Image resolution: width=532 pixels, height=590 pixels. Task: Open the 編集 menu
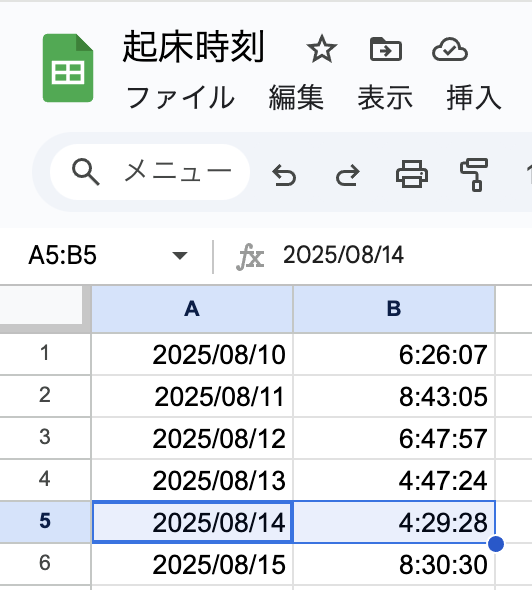click(296, 97)
